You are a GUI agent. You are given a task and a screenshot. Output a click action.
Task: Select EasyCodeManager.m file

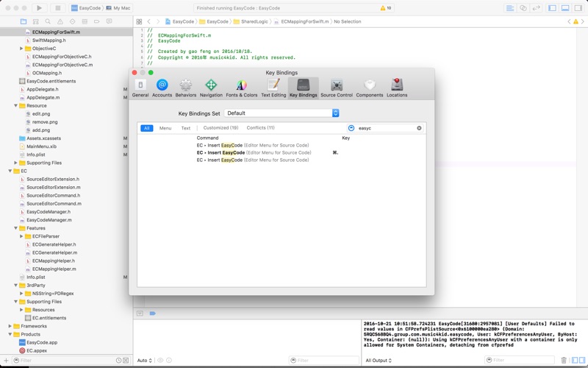point(49,220)
